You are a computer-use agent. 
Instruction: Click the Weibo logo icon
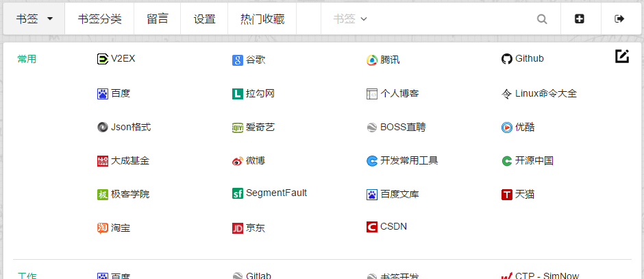(x=238, y=162)
